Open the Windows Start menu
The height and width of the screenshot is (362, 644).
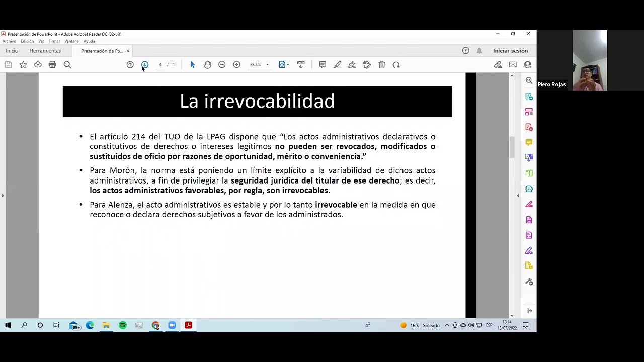tap(8, 325)
